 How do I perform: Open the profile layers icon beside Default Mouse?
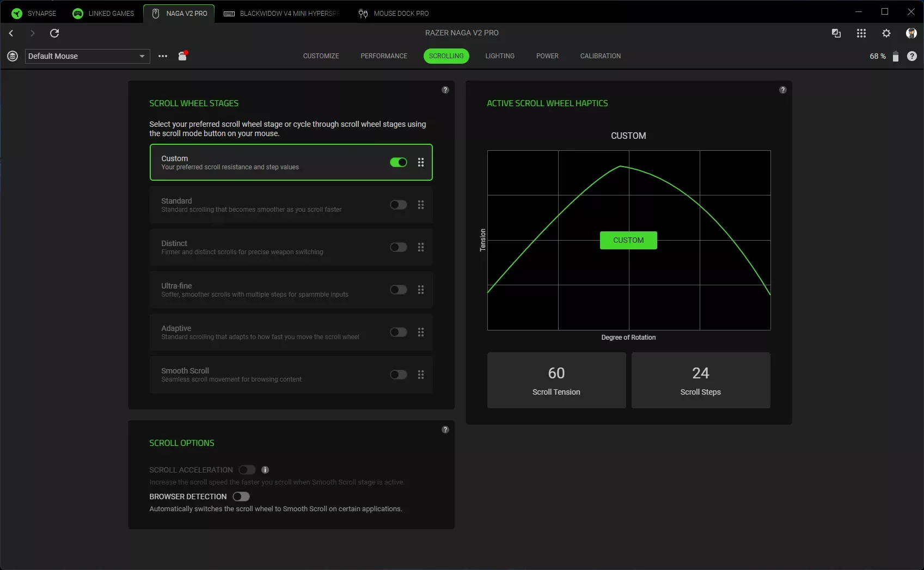[13, 56]
